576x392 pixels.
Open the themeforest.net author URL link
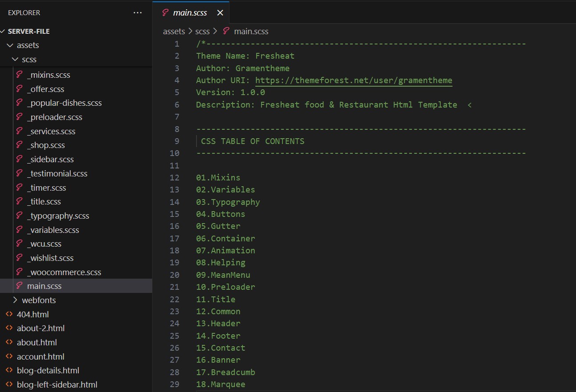[x=354, y=80]
